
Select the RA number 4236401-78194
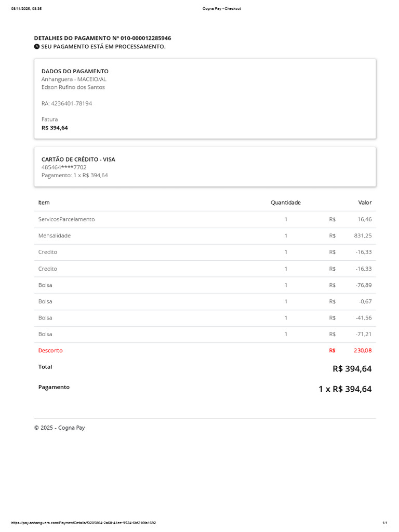[x=67, y=103]
